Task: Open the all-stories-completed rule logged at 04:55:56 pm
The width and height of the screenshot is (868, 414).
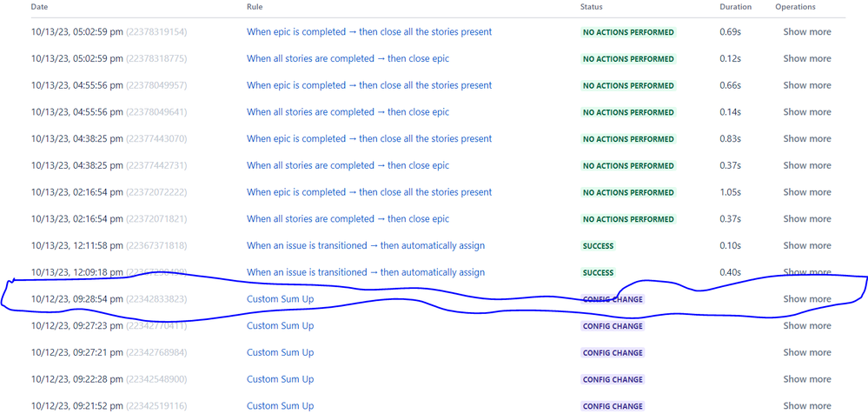Action: [348, 112]
